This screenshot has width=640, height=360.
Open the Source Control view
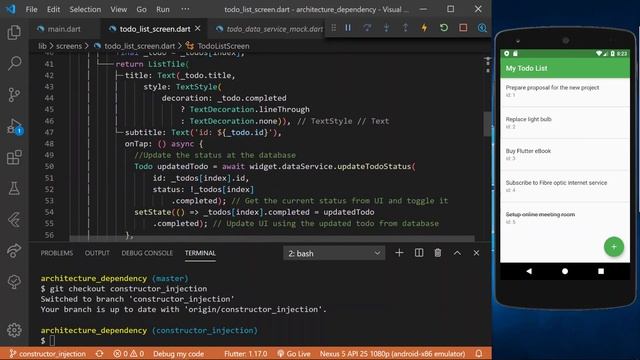14,94
